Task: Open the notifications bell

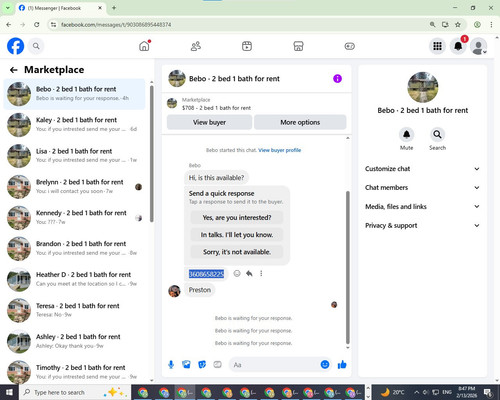Action: click(458, 46)
